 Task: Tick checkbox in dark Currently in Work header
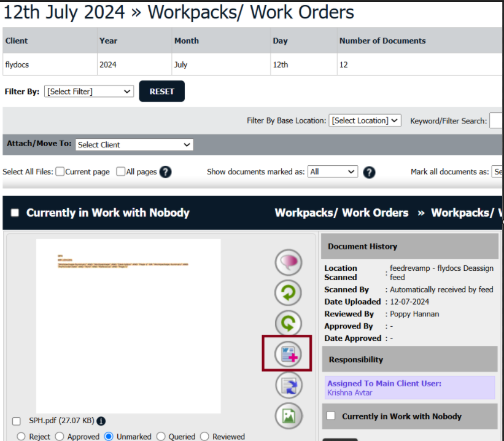pyautogui.click(x=15, y=213)
